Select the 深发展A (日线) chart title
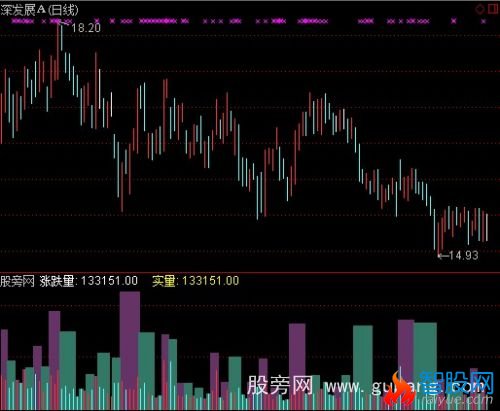The width and height of the screenshot is (500, 411). point(39,10)
